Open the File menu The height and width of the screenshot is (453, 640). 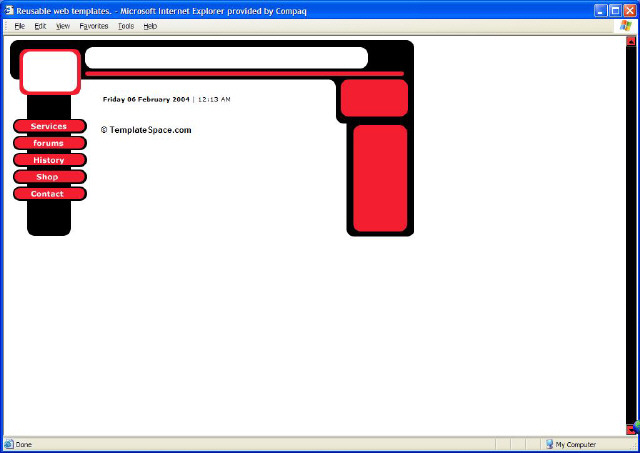[x=20, y=26]
